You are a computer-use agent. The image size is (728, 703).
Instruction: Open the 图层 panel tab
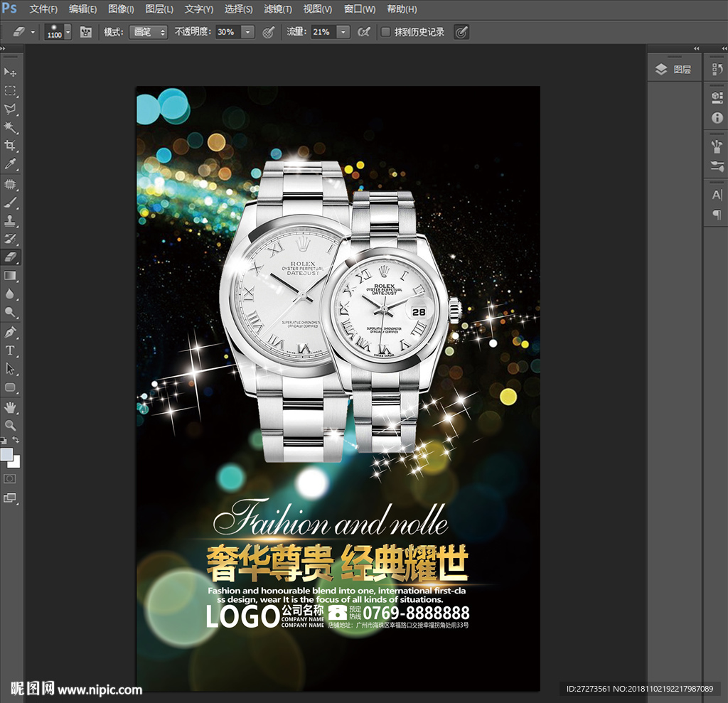pos(674,69)
